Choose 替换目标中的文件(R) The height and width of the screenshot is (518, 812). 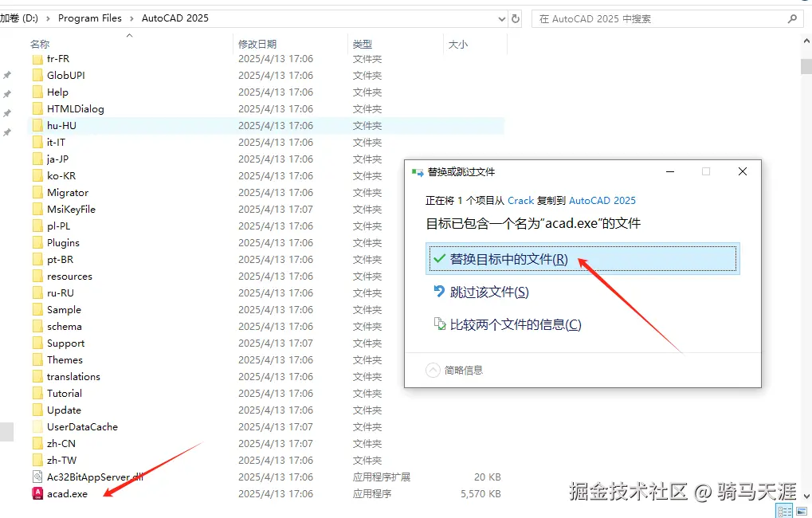[583, 258]
